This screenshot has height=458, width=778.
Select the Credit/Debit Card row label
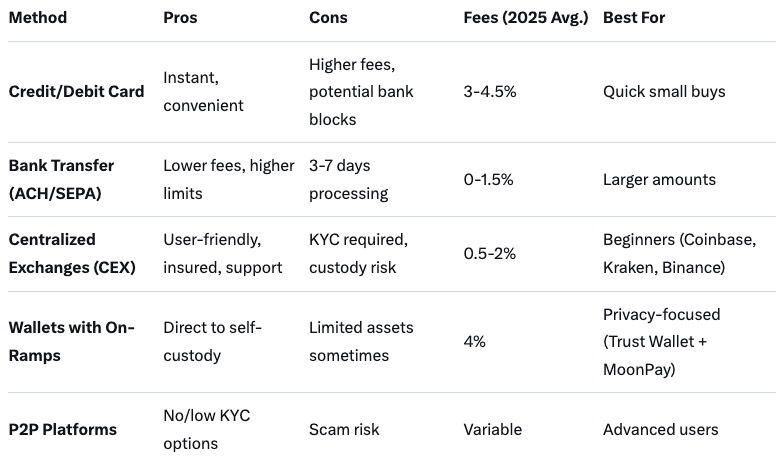tap(76, 92)
